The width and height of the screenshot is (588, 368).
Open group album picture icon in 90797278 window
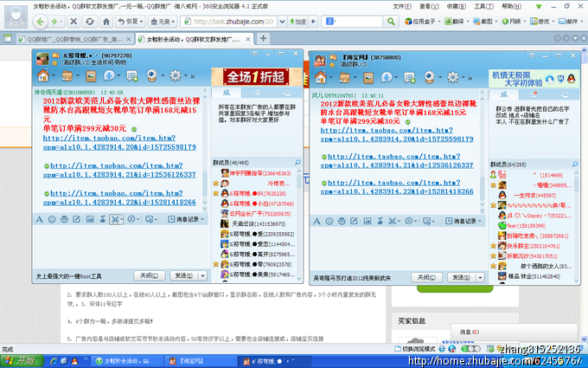click(x=91, y=76)
